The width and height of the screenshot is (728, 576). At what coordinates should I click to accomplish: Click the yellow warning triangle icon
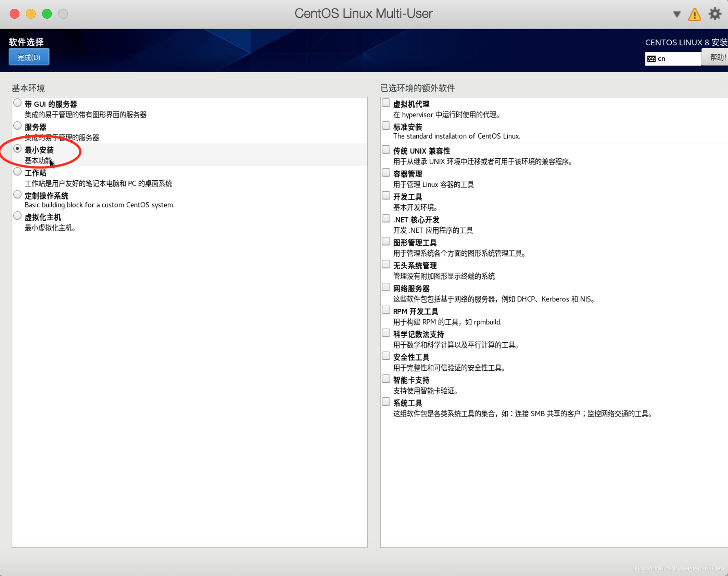694,15
